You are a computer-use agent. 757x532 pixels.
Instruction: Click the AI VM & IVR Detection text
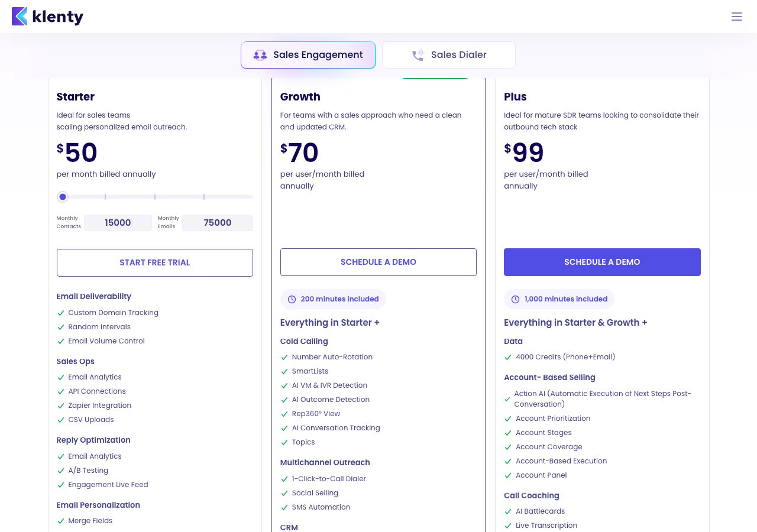point(329,385)
